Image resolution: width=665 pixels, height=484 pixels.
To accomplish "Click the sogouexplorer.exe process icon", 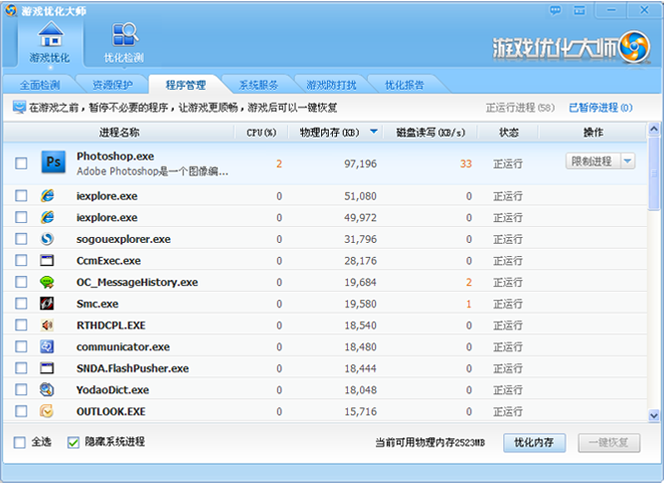I will (x=47, y=239).
